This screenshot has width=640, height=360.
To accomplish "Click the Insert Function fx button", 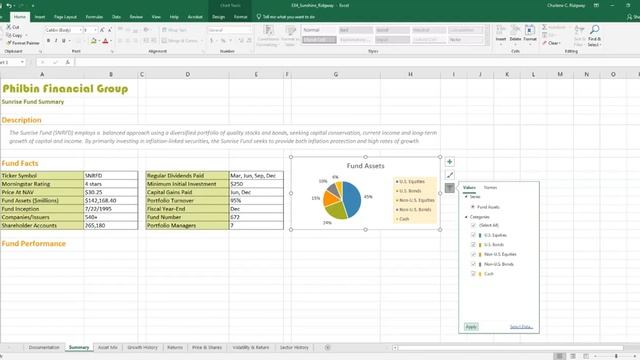I will point(68,62).
